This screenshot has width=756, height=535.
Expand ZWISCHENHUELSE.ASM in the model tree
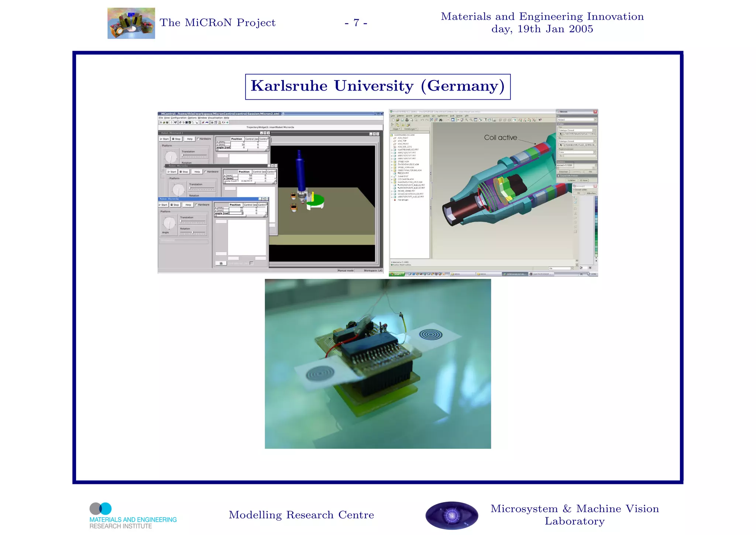[x=392, y=164]
